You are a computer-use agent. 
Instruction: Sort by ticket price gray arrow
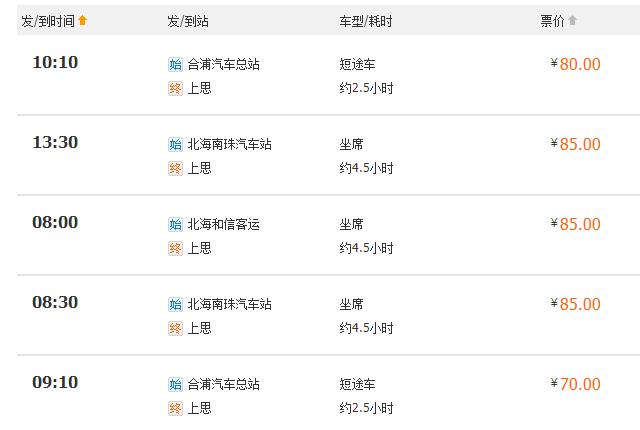(x=572, y=20)
